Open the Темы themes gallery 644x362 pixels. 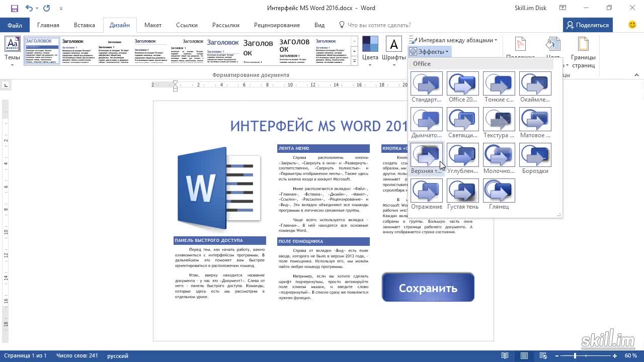(13, 51)
